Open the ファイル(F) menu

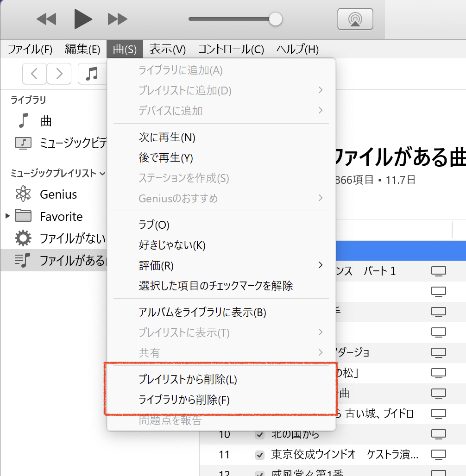[x=30, y=49]
